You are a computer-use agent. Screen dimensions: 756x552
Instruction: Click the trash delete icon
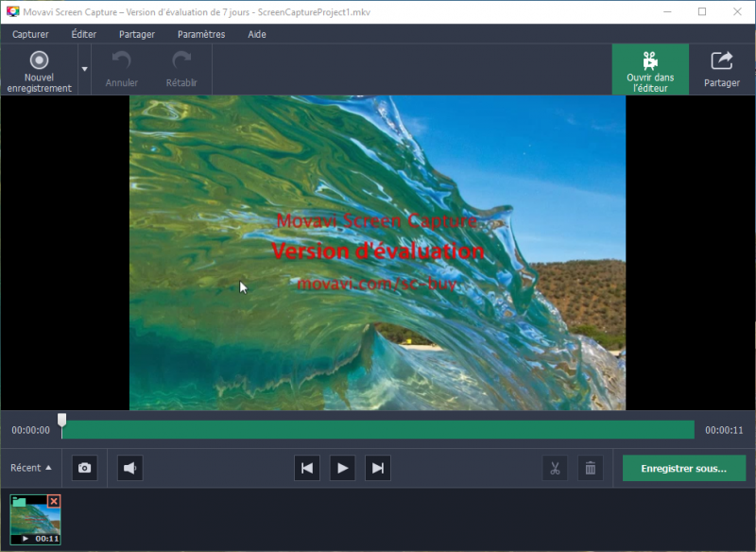[x=591, y=468]
